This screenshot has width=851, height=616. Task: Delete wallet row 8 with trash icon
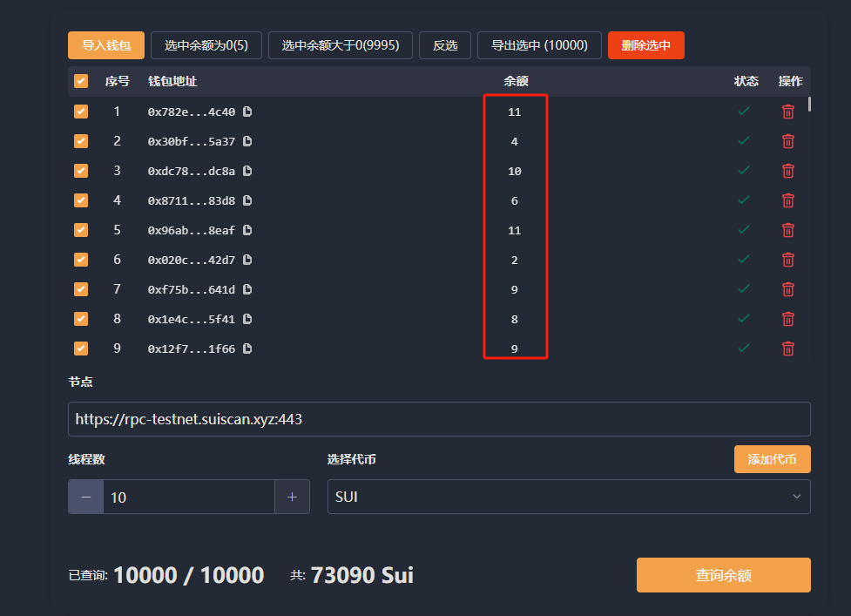788,319
